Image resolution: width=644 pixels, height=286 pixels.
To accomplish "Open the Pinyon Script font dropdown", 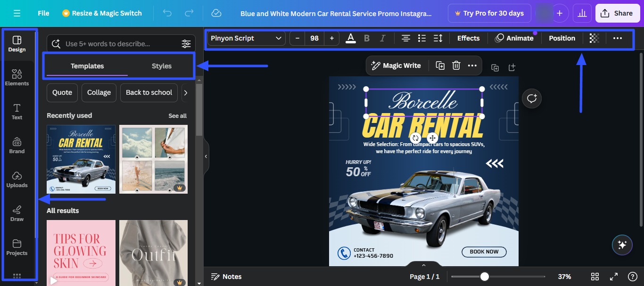I will tap(246, 38).
